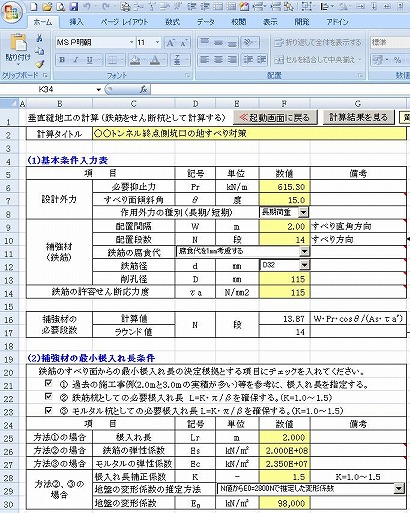Expand the alignment (配置) group dialog launcher
Image resolution: width=410 pixels, height=513 pixels.
360,75
